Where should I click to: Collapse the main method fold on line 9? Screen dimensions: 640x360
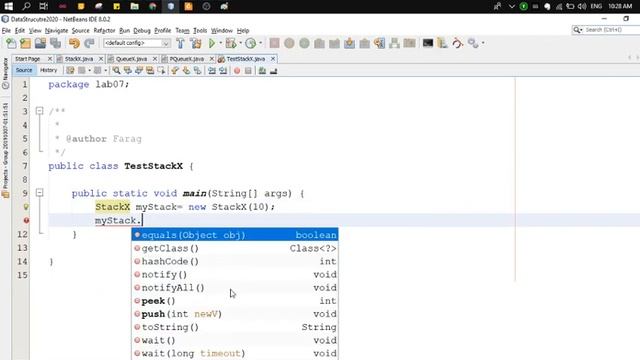[40, 193]
